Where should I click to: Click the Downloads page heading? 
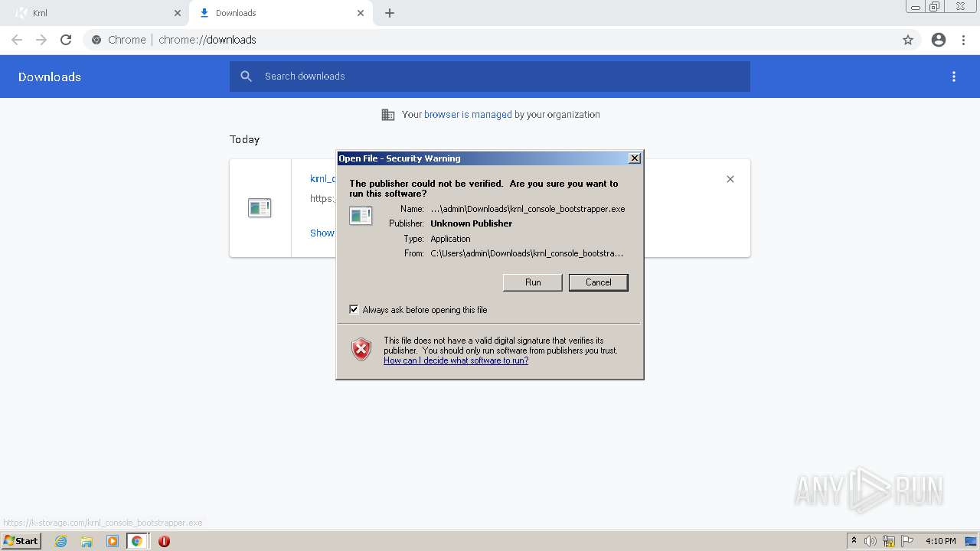(x=50, y=77)
